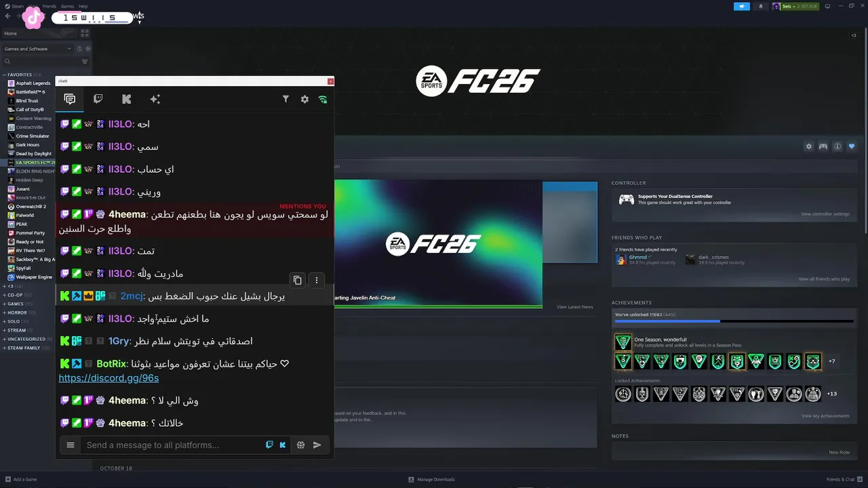The image size is (868, 488).
Task: Click View all friends who play
Action: tap(824, 279)
